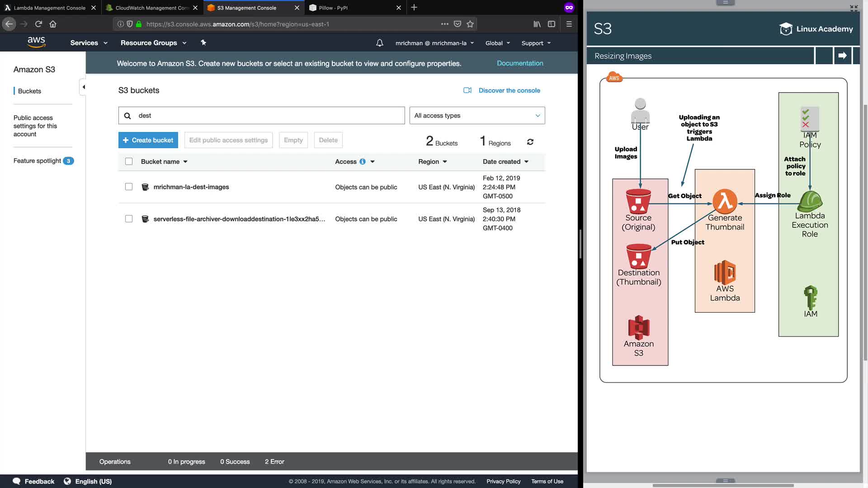The height and width of the screenshot is (488, 868).
Task: Open the notifications bell icon
Action: (380, 43)
